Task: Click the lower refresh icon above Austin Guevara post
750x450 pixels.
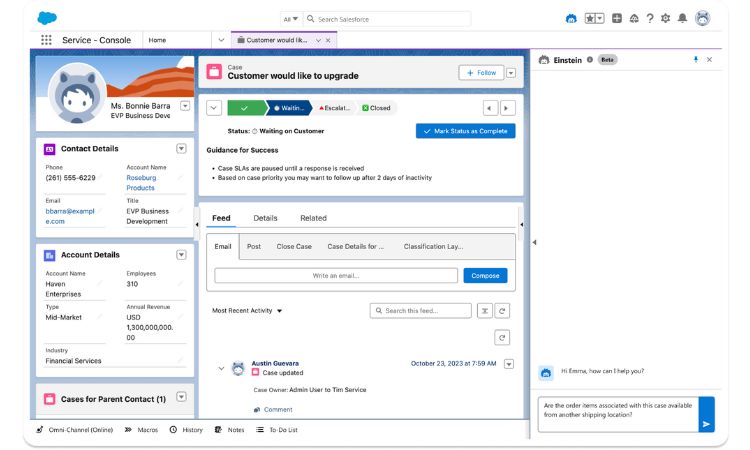Action: pyautogui.click(x=502, y=338)
